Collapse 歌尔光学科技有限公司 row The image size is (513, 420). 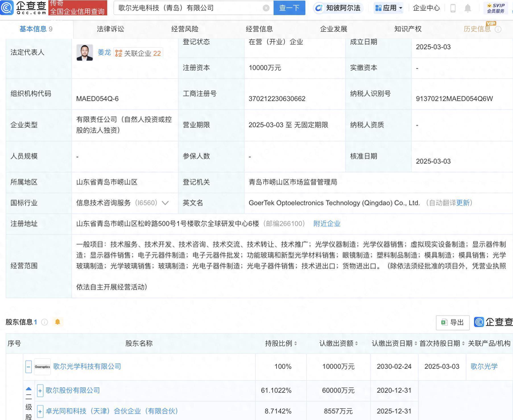28,367
